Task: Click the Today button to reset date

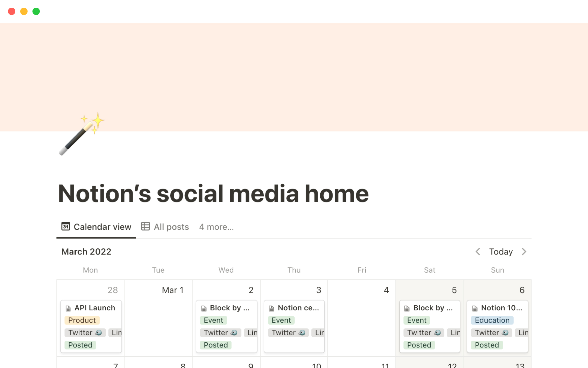Action: pyautogui.click(x=502, y=251)
